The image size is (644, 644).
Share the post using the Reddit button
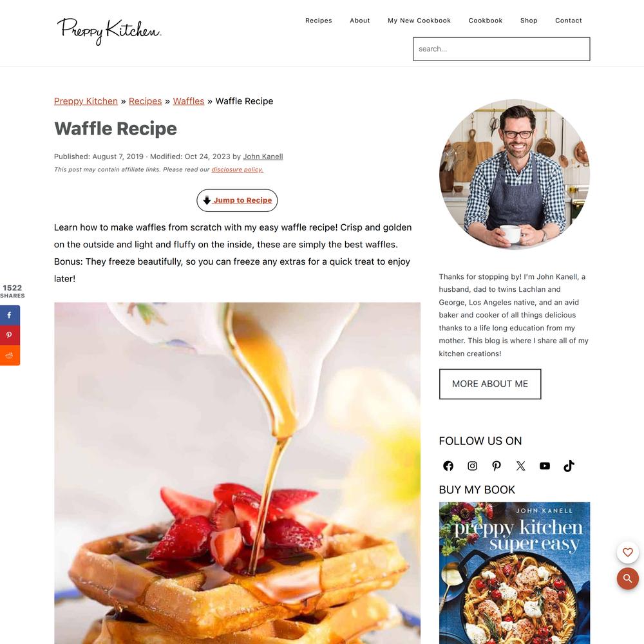tap(10, 355)
